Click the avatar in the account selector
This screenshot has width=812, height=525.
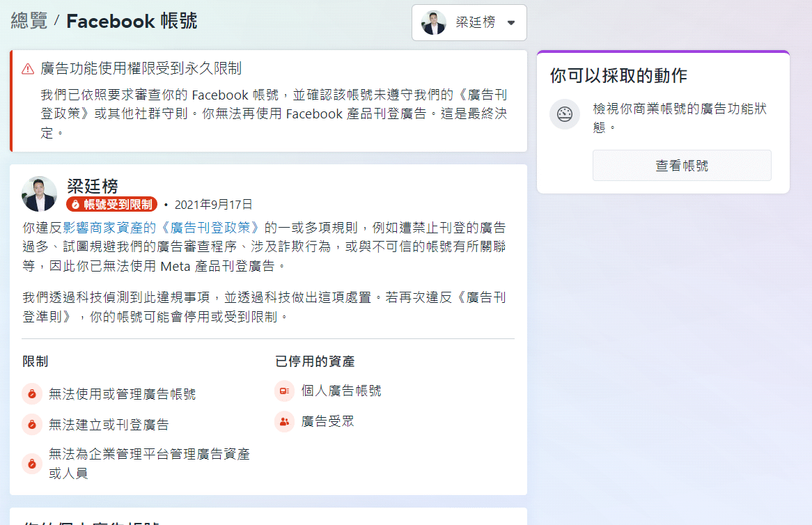coord(433,23)
